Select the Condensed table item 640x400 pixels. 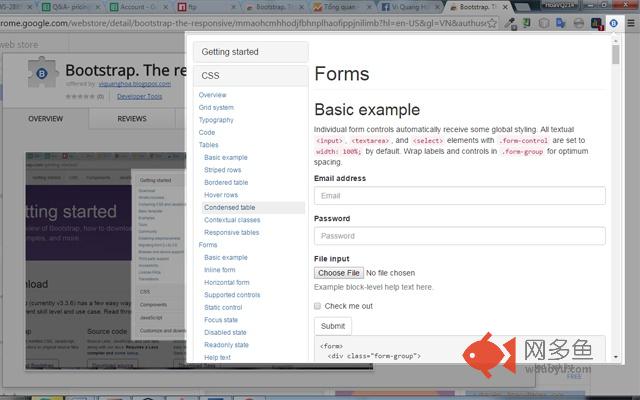coord(253,207)
